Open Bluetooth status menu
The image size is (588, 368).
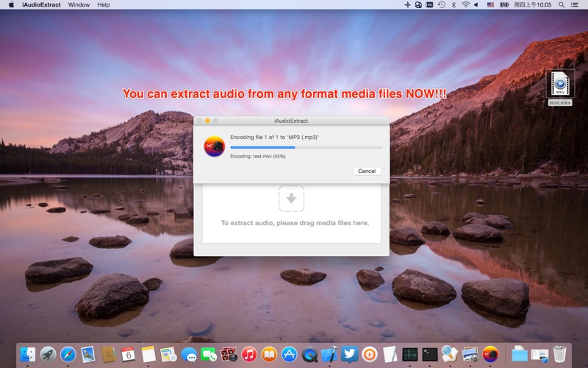click(x=453, y=4)
